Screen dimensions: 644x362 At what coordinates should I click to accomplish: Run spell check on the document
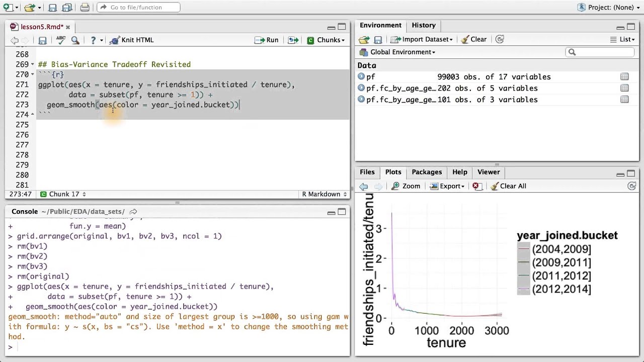61,40
